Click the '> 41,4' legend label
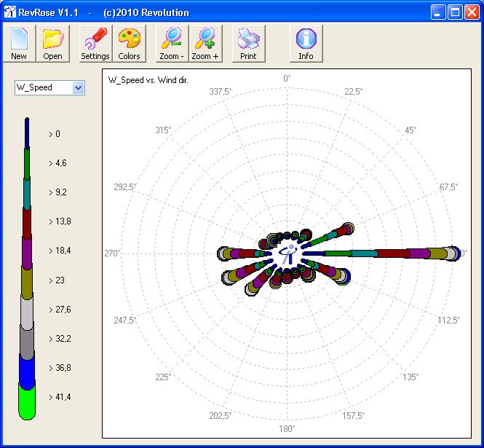The height and width of the screenshot is (448, 484). (60, 397)
